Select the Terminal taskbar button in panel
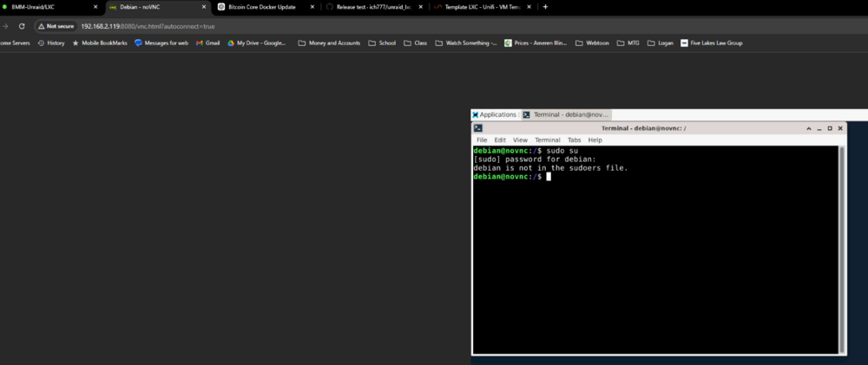 click(566, 114)
